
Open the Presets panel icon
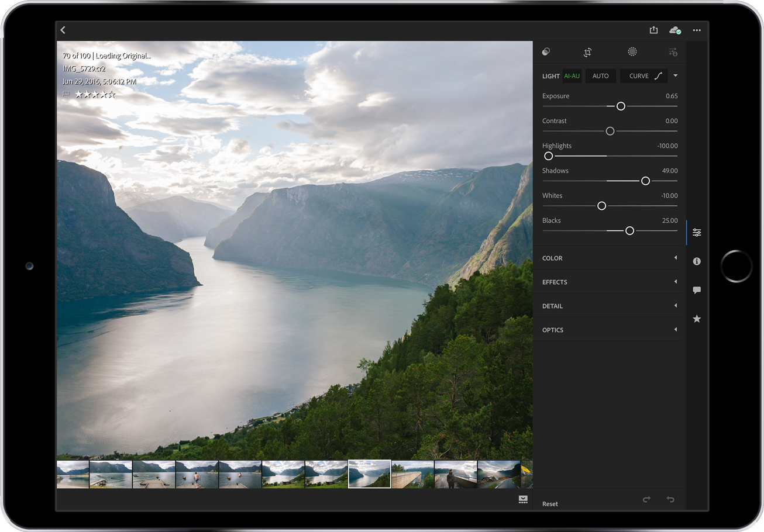point(673,51)
